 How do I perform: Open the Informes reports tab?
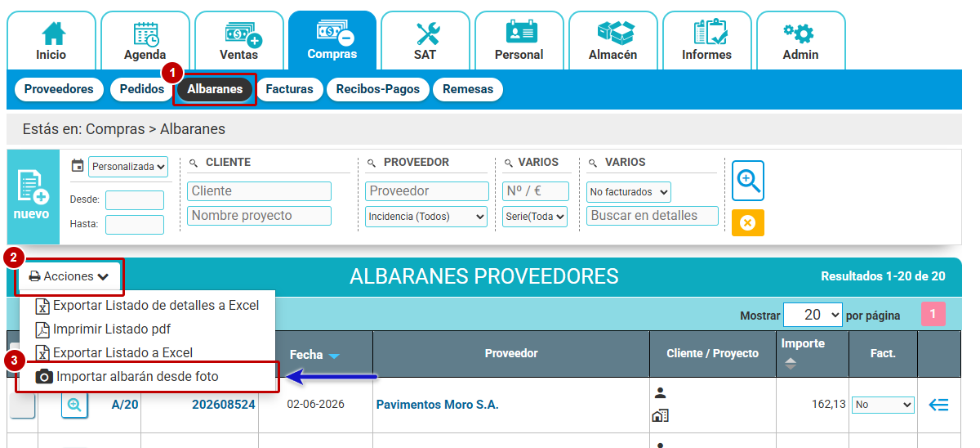[x=707, y=40]
